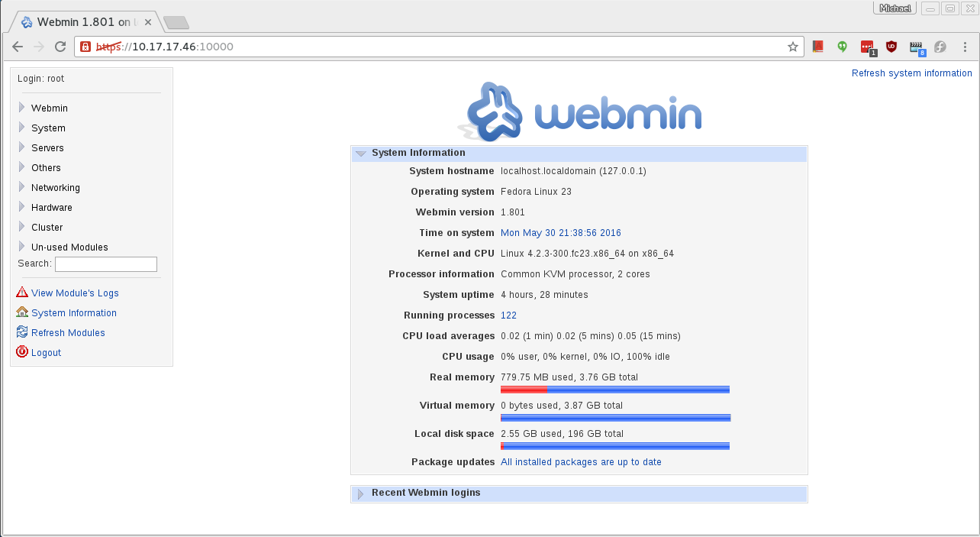Open the System sidebar category label
Image resolution: width=980 pixels, height=537 pixels.
48,128
